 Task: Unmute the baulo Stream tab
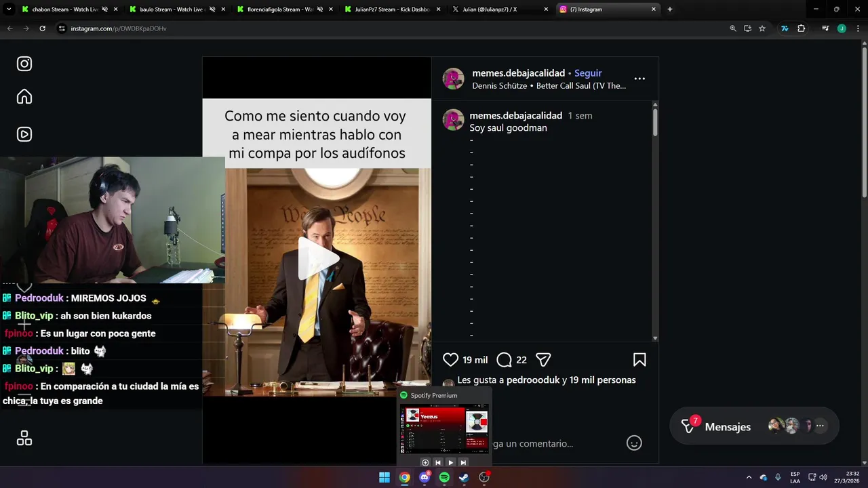click(x=212, y=9)
